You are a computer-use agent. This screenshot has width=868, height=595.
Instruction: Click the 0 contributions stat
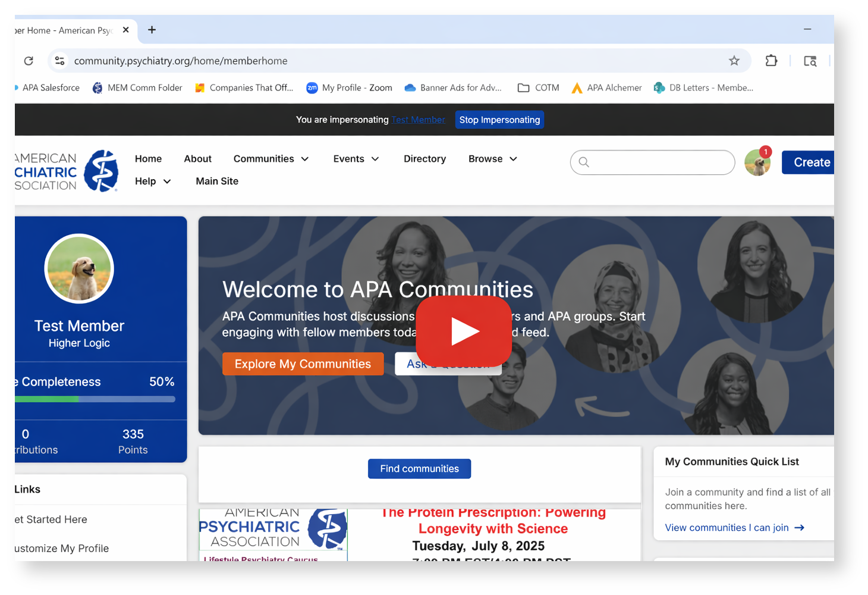(36, 441)
